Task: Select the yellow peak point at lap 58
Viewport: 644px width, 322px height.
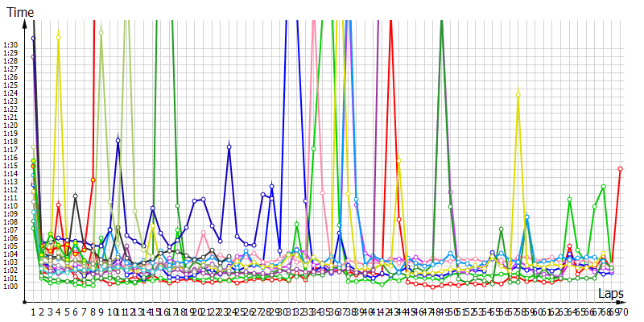Action: 518,94
